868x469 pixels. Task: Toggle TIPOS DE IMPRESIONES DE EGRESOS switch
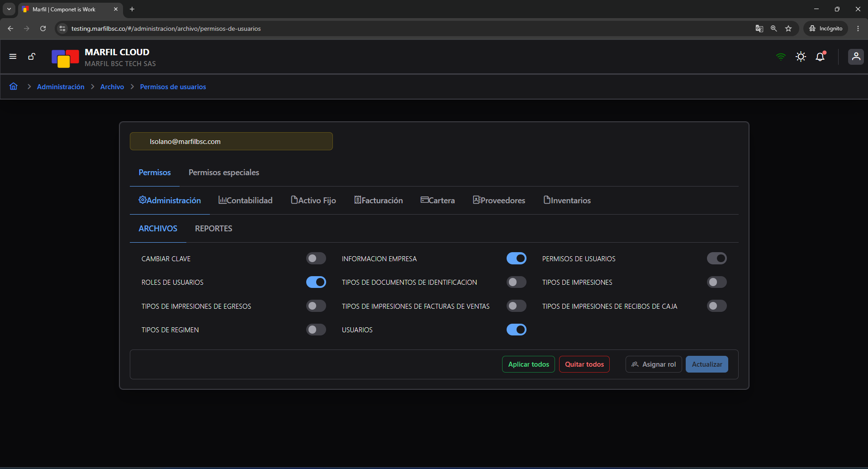(316, 306)
